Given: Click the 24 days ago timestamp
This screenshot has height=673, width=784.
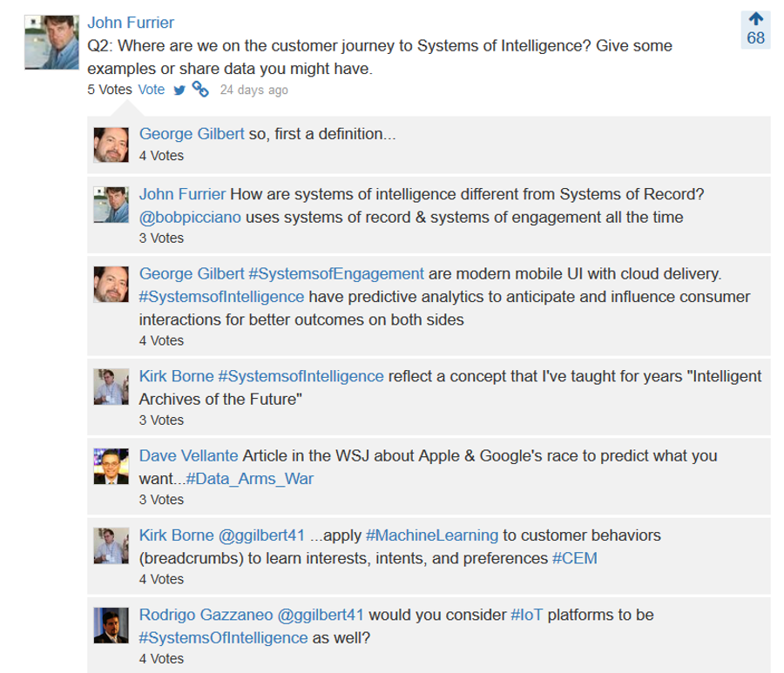Looking at the screenshot, I should click(254, 90).
